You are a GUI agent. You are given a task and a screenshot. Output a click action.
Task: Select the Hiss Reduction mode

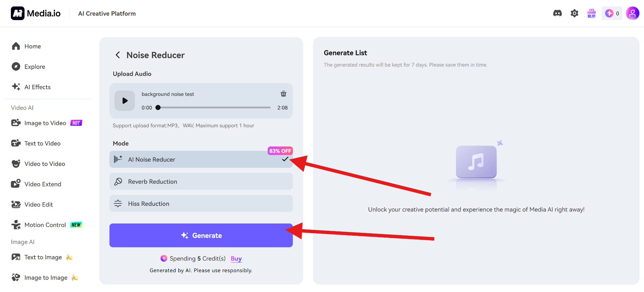[x=201, y=204]
